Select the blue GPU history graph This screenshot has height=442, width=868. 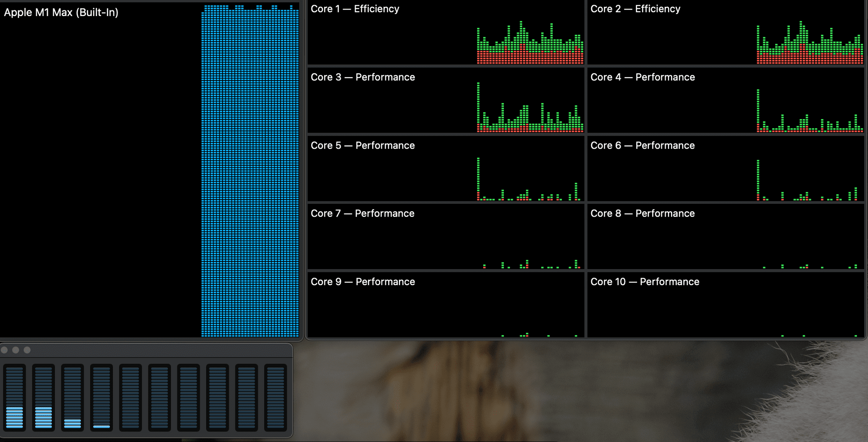[250, 171]
